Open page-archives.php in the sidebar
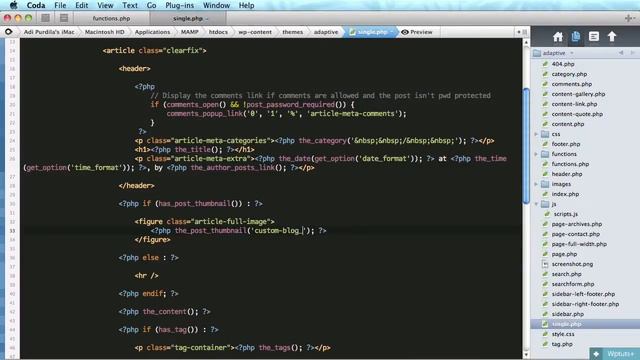Viewport: 640px width, 360px height. tap(577, 224)
